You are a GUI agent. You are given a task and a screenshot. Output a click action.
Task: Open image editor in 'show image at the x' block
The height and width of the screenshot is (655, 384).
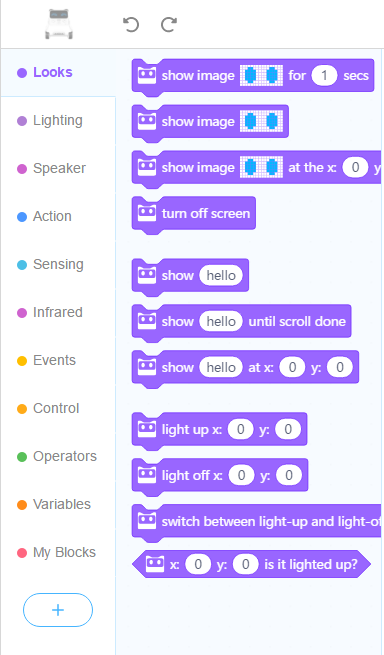(x=261, y=168)
